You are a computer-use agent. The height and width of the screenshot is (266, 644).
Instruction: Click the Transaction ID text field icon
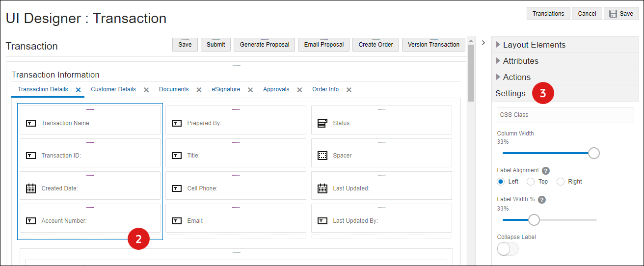pyautogui.click(x=30, y=156)
